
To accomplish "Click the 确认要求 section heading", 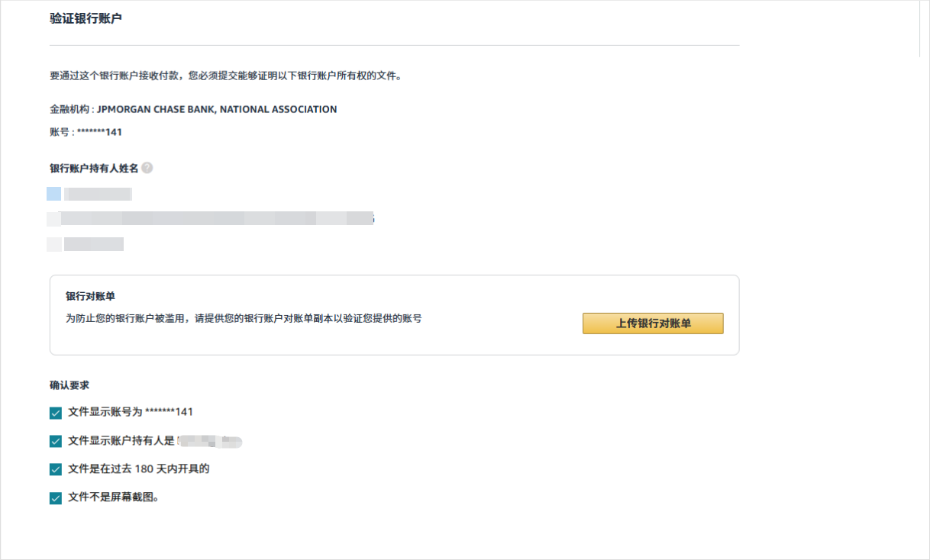I will coord(69,385).
